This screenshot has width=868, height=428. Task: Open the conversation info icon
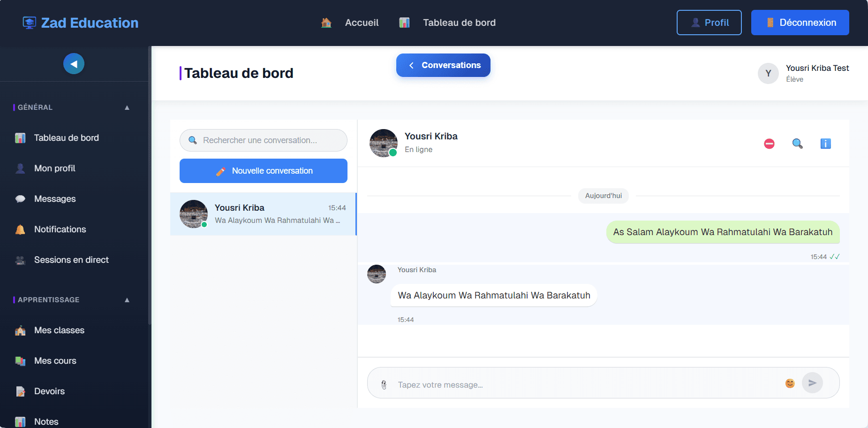(825, 144)
